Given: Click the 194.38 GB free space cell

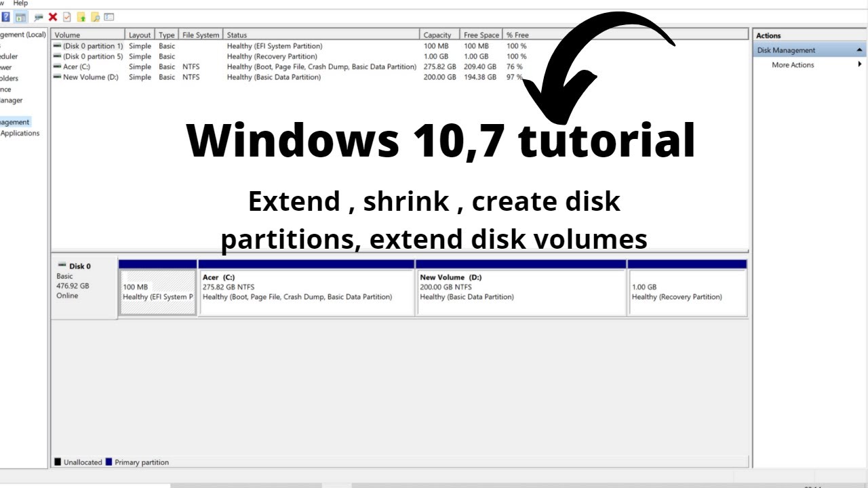Looking at the screenshot, I should point(480,77).
